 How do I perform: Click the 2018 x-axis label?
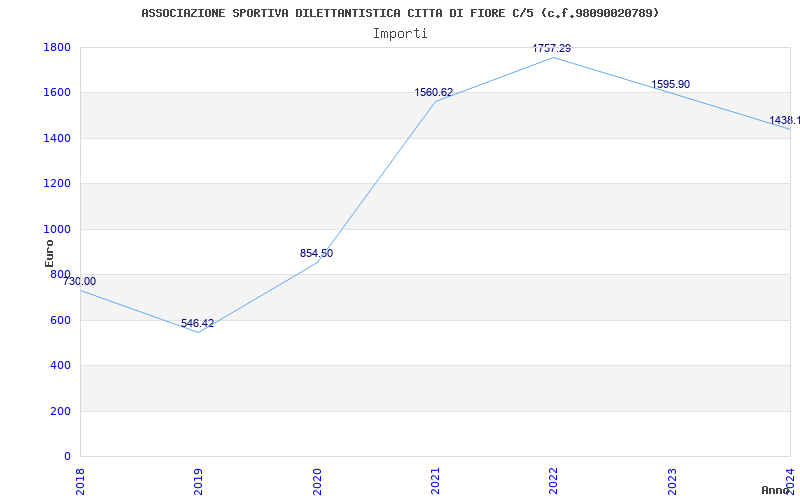point(80,481)
